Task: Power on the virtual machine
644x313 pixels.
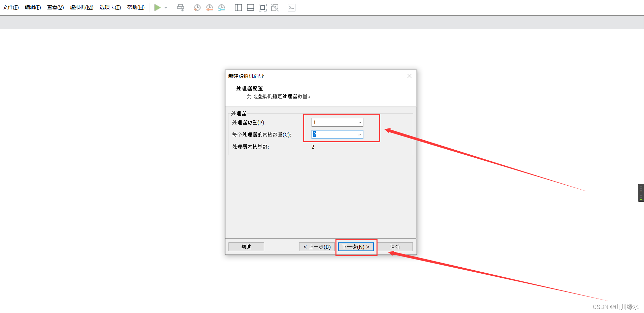Action: [x=157, y=7]
